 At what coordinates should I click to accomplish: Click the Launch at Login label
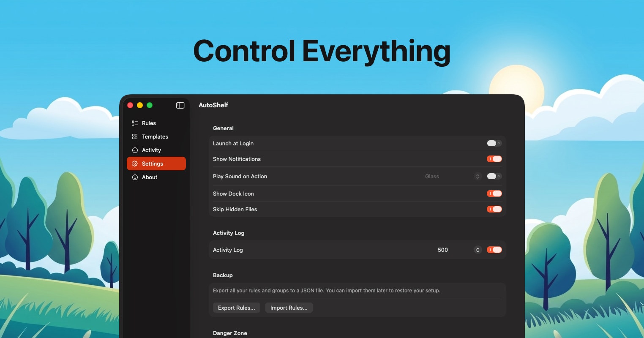click(x=233, y=143)
